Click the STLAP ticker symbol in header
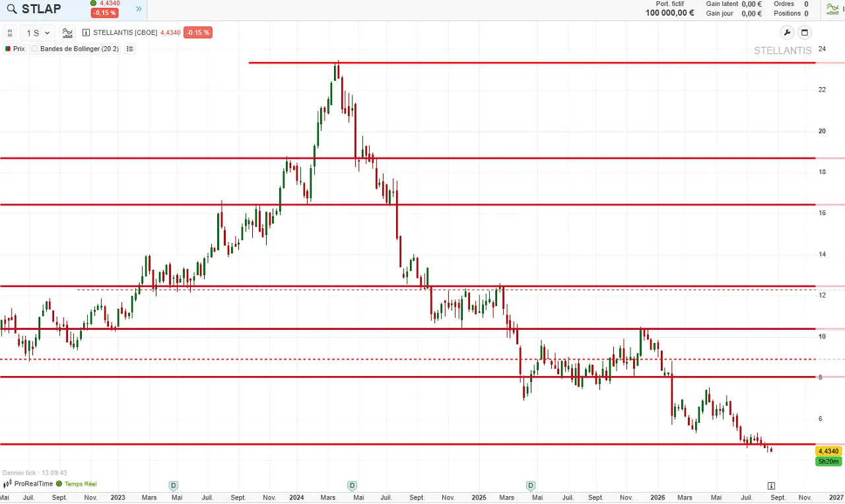The image size is (845, 504). click(41, 9)
